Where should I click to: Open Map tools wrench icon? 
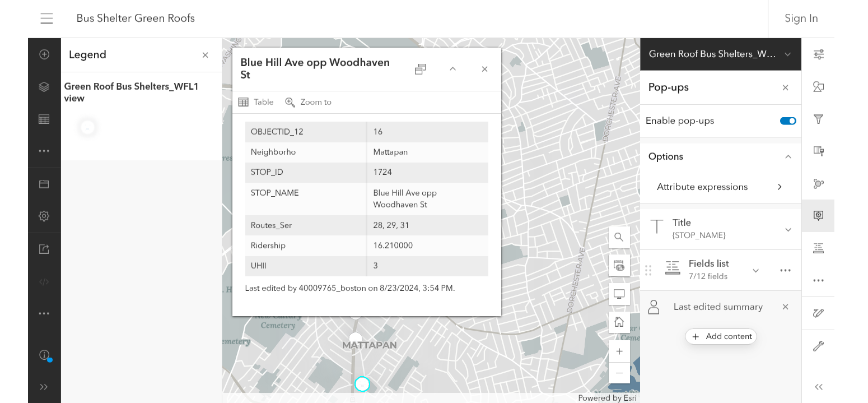[818, 346]
